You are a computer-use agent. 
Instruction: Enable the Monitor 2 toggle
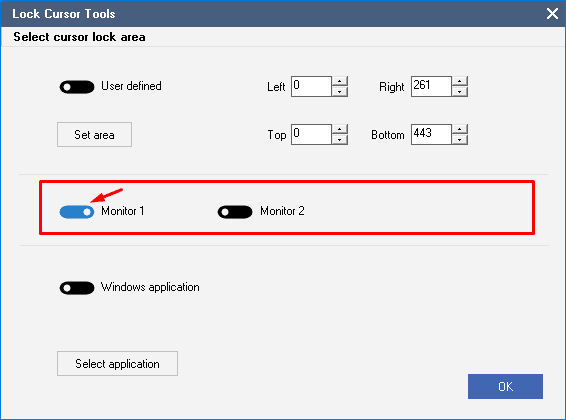235,212
